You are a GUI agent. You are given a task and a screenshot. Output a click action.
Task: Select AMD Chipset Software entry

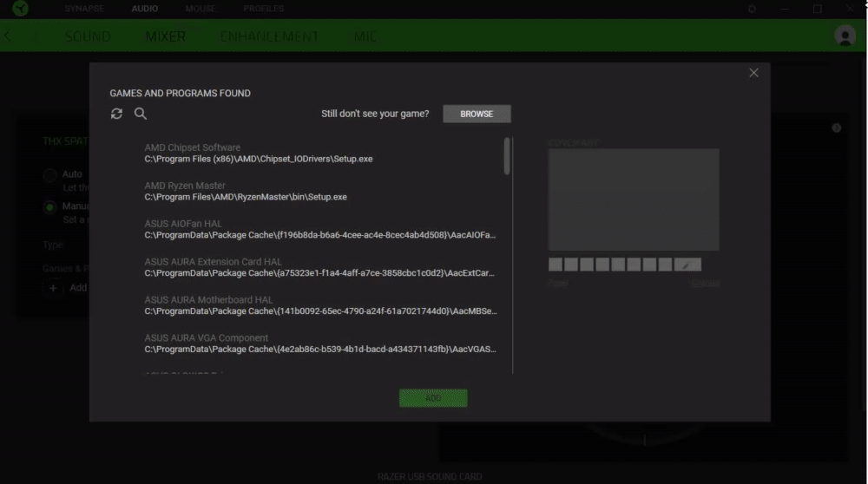[x=321, y=154]
